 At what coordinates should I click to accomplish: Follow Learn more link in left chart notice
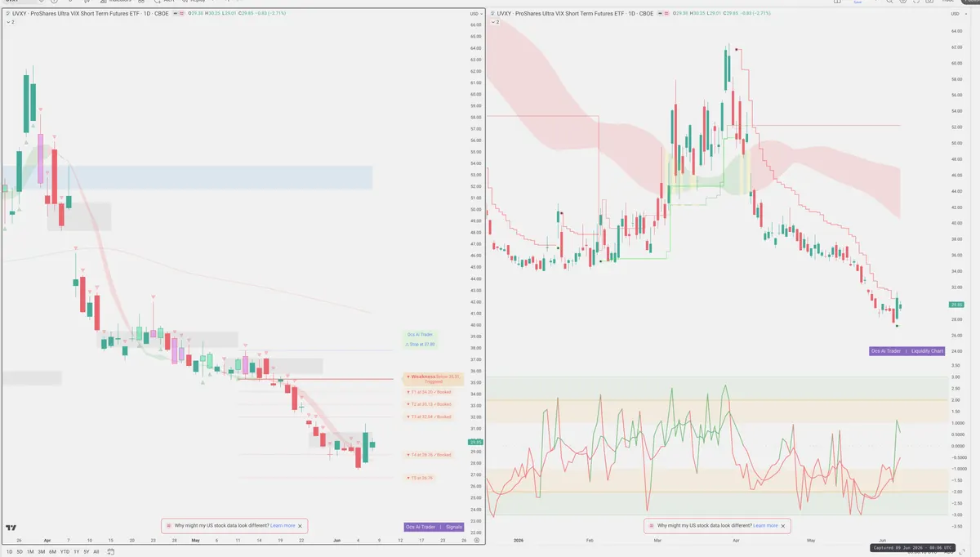283,526
